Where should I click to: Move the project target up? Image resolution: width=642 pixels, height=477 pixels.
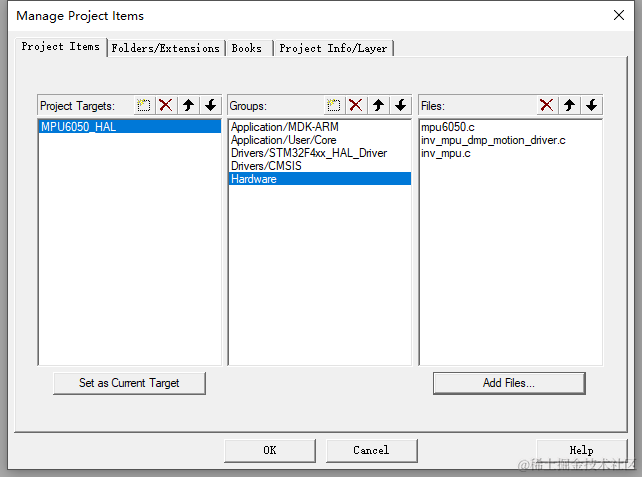tap(188, 106)
